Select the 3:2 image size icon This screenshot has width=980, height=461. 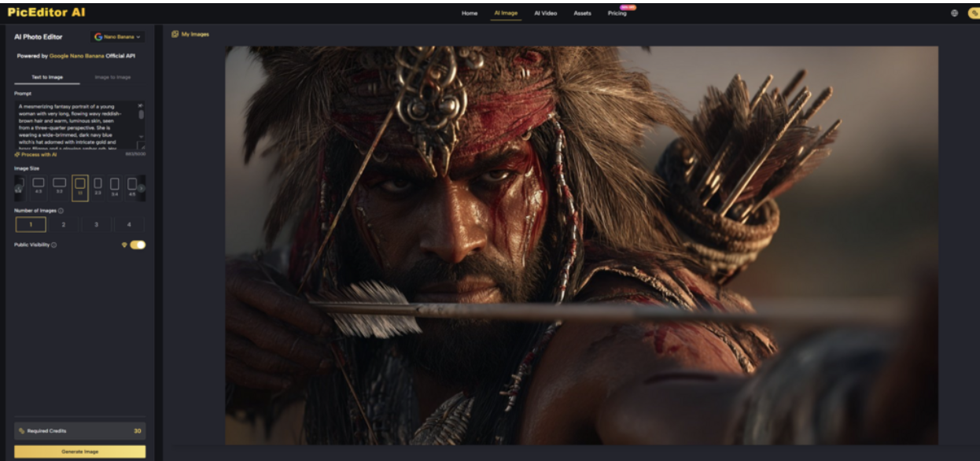tap(59, 185)
